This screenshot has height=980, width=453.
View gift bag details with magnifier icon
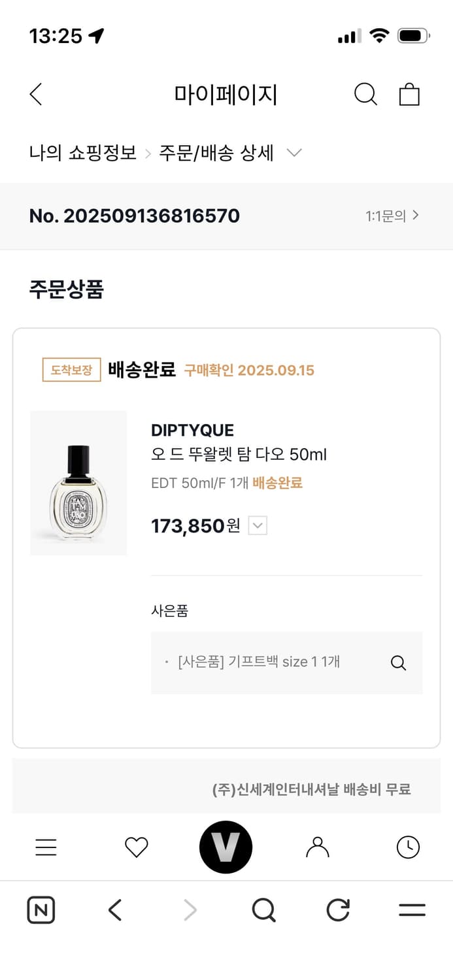398,662
